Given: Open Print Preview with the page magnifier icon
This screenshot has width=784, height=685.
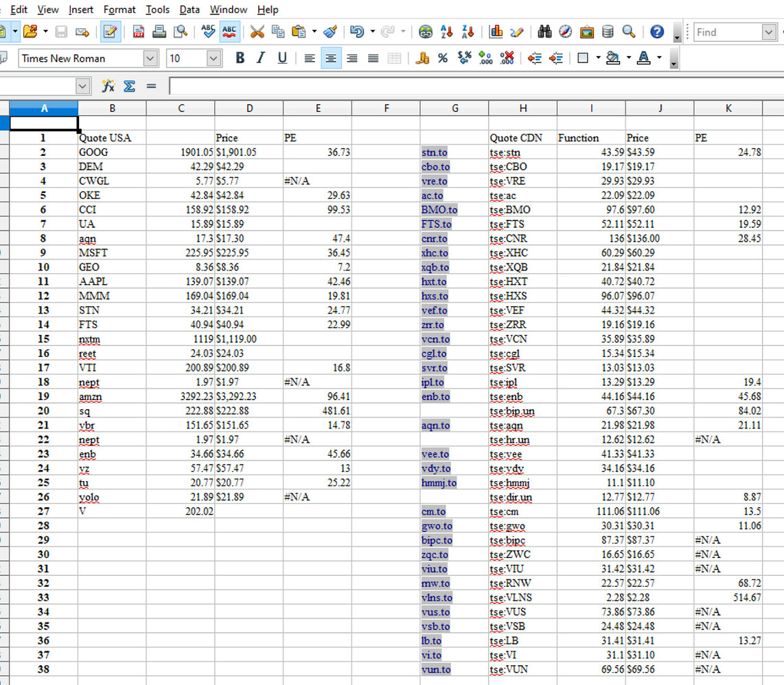Looking at the screenshot, I should point(181,32).
